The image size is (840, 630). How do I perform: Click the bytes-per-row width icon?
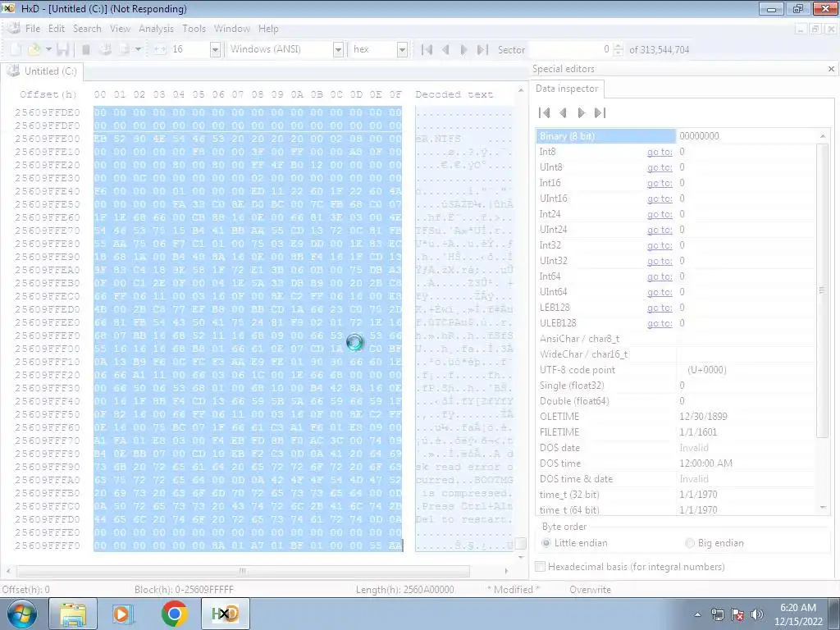[160, 49]
